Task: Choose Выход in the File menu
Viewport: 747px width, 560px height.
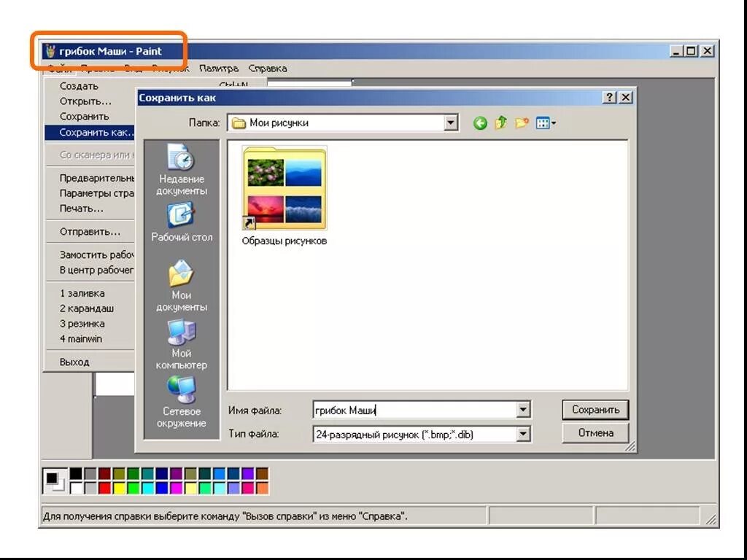Action: coord(74,362)
